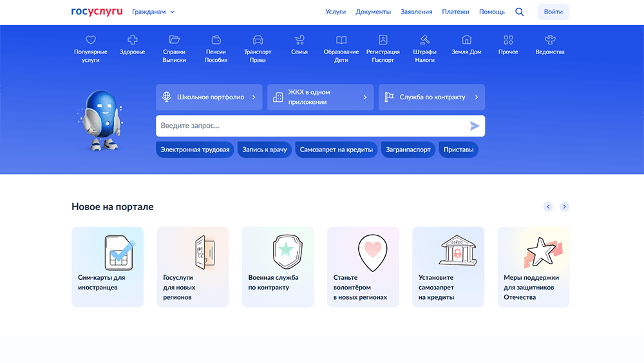The width and height of the screenshot is (644, 363).
Task: Expand the Гражданам audience dropdown
Action: 153,12
